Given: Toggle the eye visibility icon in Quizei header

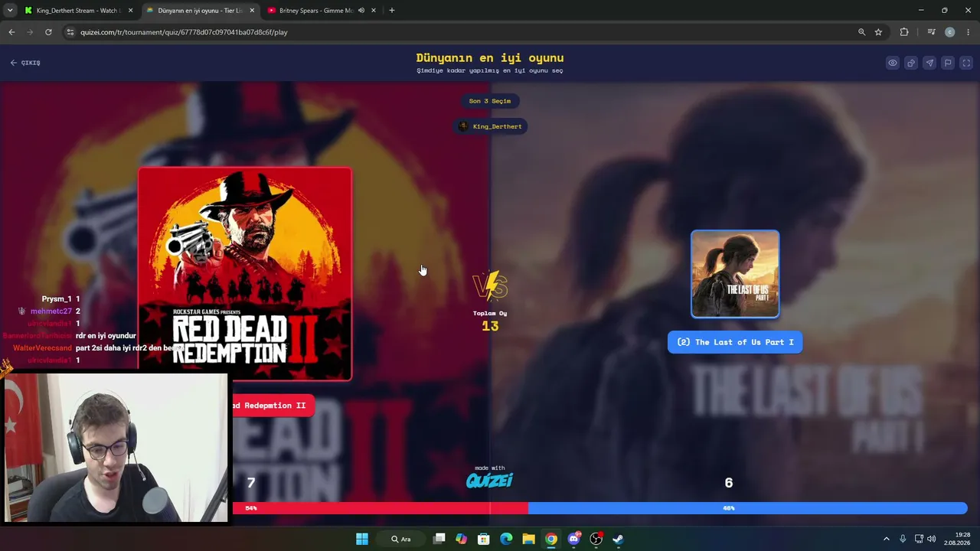Looking at the screenshot, I should (893, 63).
